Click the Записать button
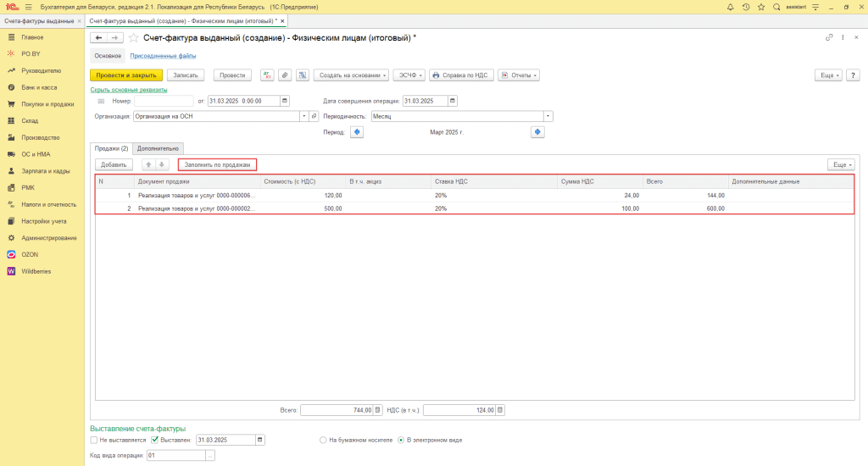 [186, 75]
